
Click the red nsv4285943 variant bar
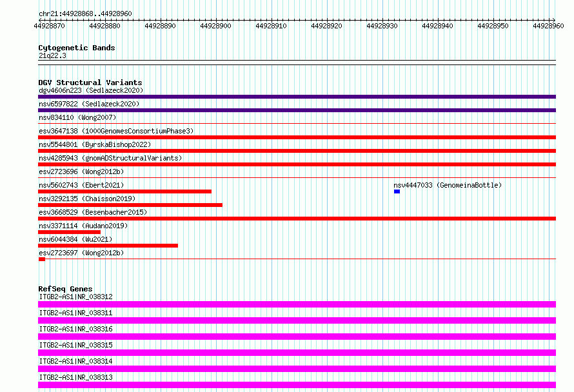click(297, 164)
